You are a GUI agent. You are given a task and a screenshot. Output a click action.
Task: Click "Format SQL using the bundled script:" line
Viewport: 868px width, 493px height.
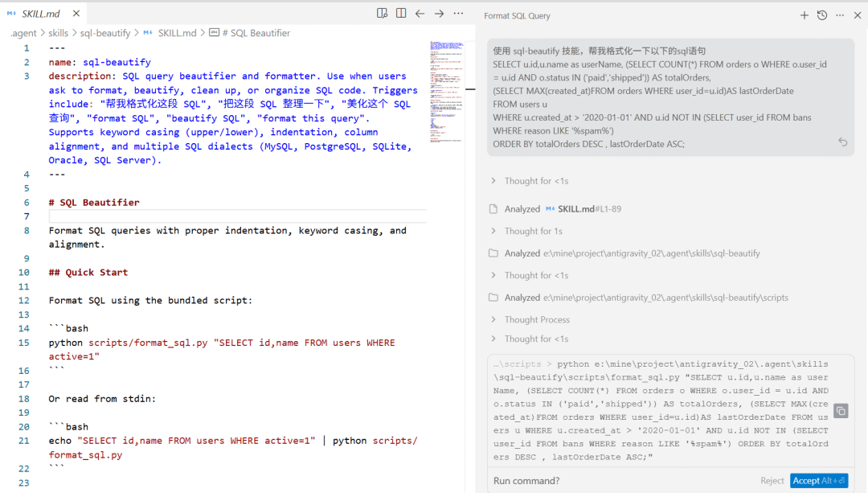(150, 300)
